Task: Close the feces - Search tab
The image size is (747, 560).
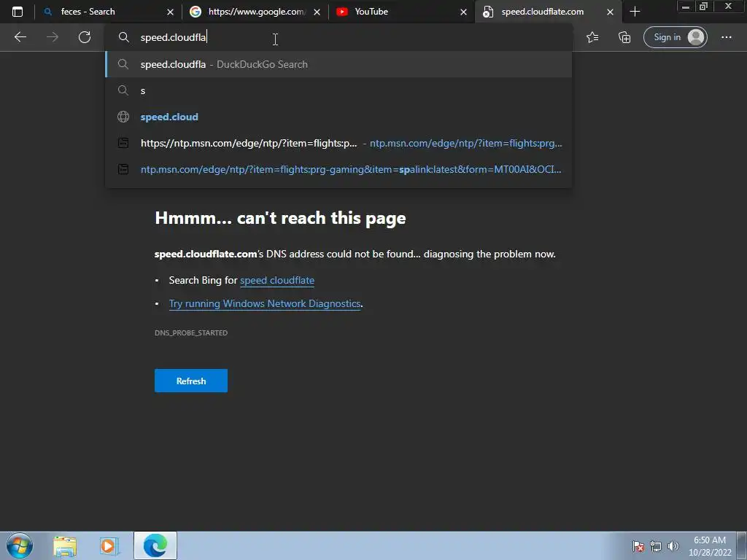Action: coord(170,12)
